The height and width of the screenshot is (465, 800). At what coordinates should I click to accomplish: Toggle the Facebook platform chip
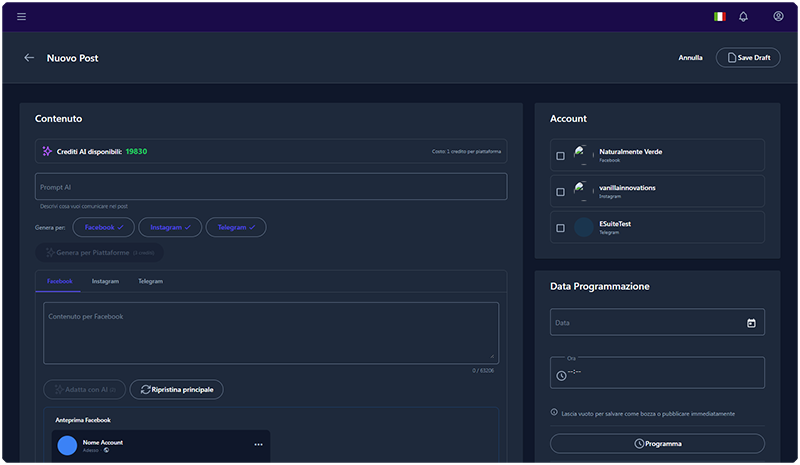103,228
